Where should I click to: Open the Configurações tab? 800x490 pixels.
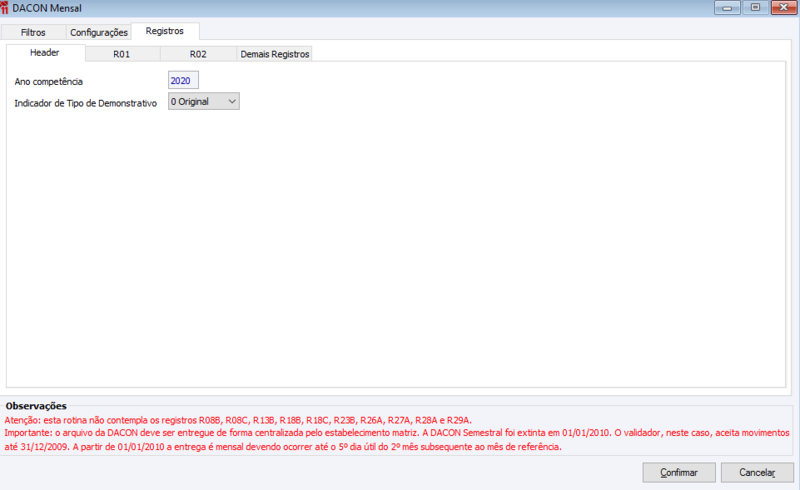pos(98,32)
